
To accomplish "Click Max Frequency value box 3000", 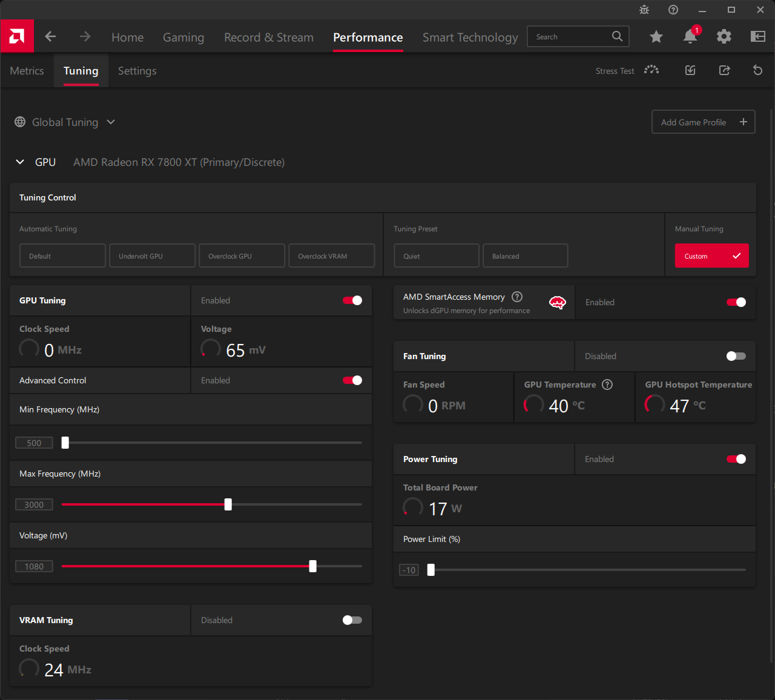I will (x=34, y=504).
